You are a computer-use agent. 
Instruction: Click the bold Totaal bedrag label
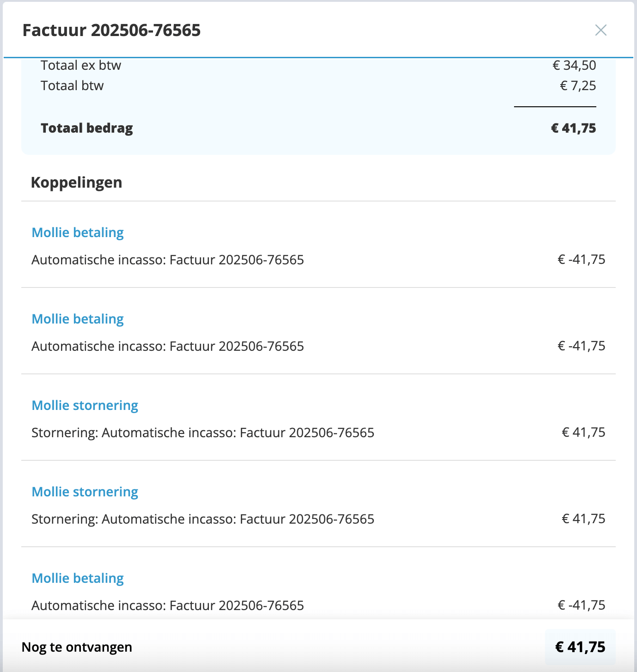87,128
